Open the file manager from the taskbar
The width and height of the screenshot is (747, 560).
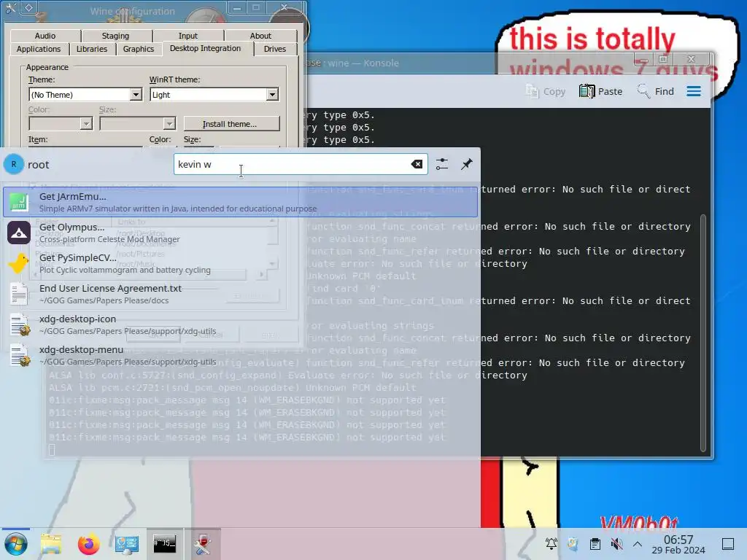click(x=51, y=544)
